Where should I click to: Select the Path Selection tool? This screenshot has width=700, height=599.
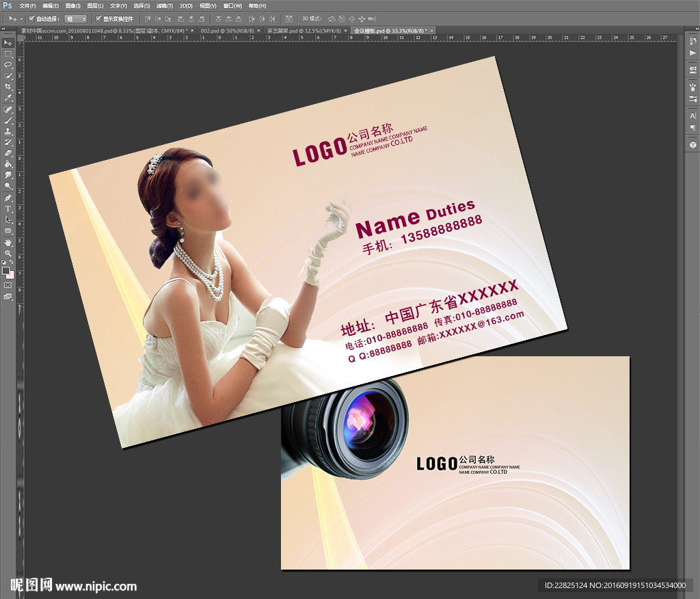(8, 219)
